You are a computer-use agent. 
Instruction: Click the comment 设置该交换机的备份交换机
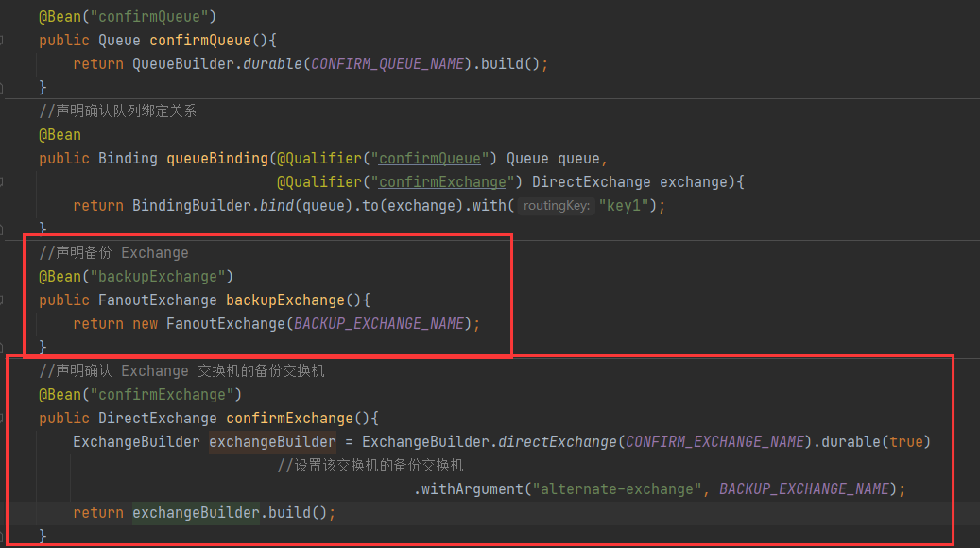pos(370,466)
